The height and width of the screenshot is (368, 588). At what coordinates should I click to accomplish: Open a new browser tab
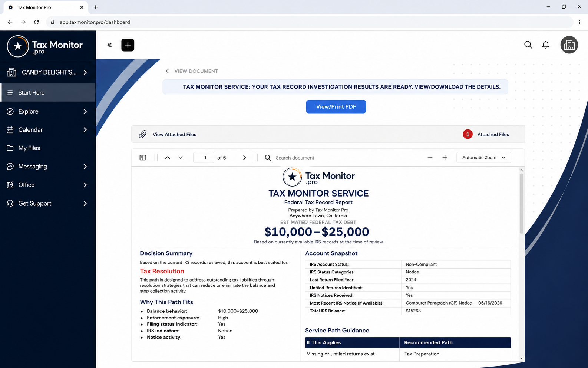(x=96, y=7)
